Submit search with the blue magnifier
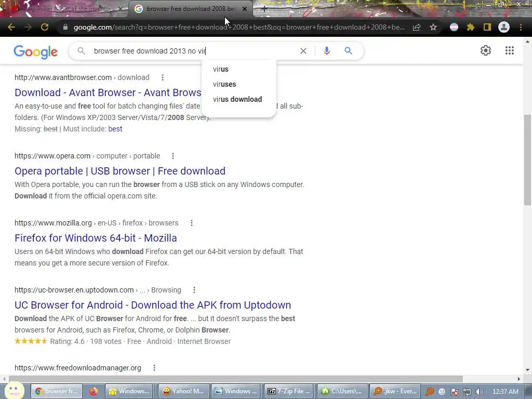The width and height of the screenshot is (532, 399). [x=348, y=51]
